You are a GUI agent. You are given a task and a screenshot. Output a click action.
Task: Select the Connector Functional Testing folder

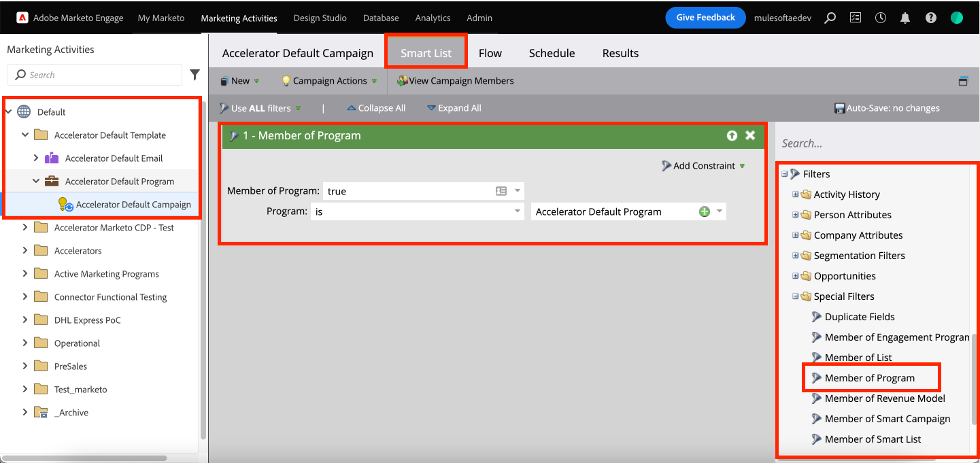[110, 297]
